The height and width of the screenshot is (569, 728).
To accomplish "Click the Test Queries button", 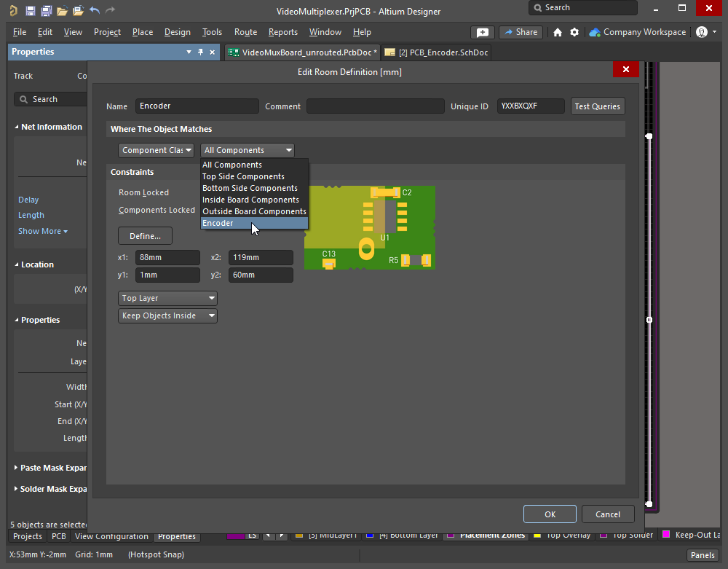I will pos(597,106).
